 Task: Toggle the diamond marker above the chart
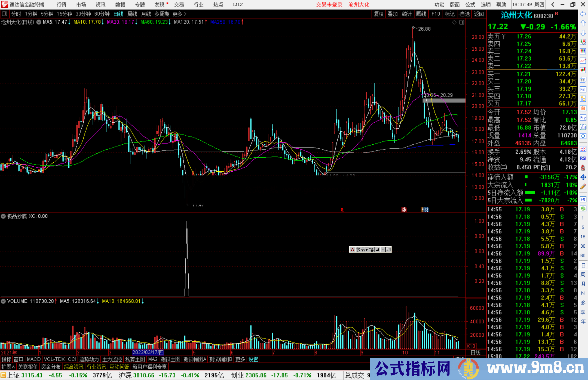point(454,22)
